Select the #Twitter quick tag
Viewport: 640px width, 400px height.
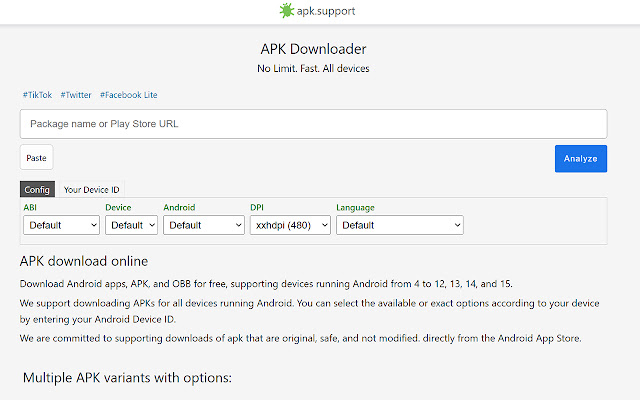[76, 95]
